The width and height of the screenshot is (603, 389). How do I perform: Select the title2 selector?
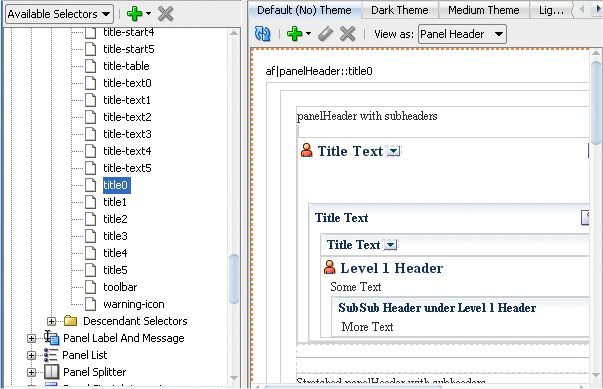tap(115, 219)
